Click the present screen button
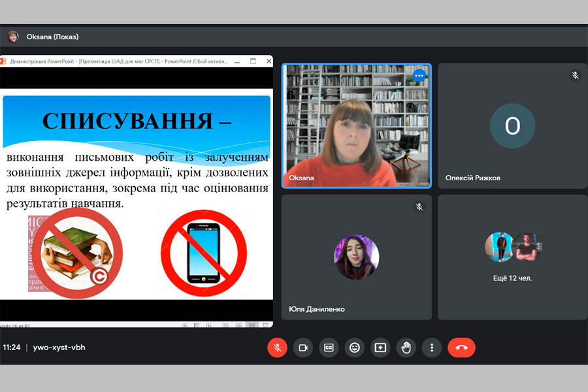This screenshot has height=392, width=588. [380, 348]
